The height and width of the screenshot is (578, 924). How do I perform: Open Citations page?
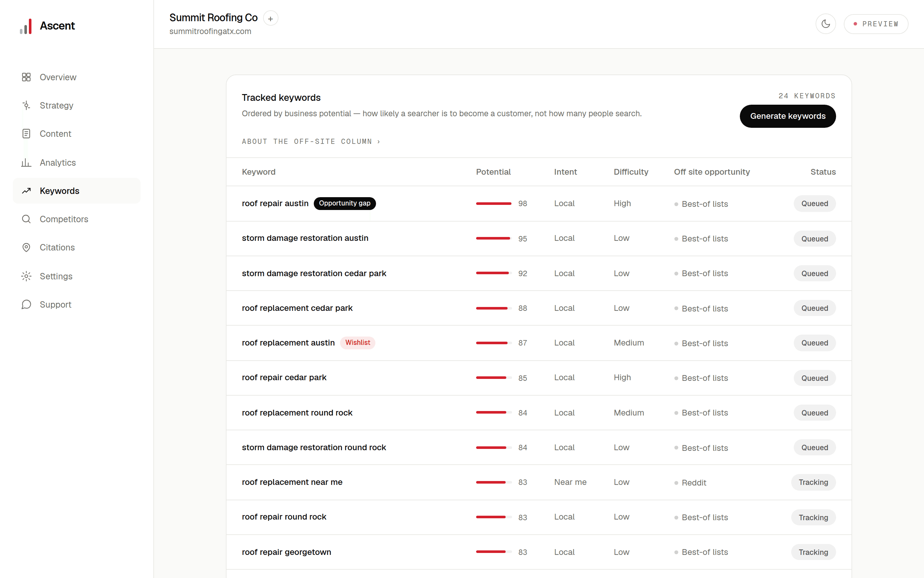pos(77,247)
